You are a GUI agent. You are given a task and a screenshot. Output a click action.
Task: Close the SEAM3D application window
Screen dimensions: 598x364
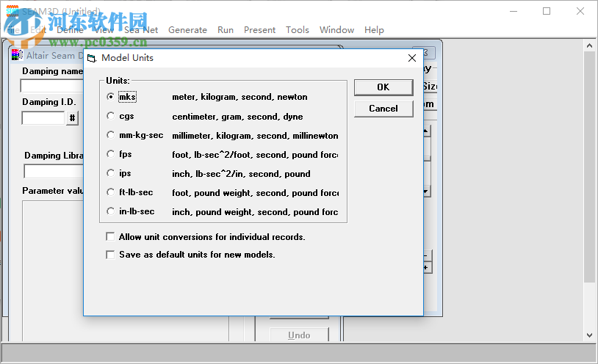coord(580,11)
